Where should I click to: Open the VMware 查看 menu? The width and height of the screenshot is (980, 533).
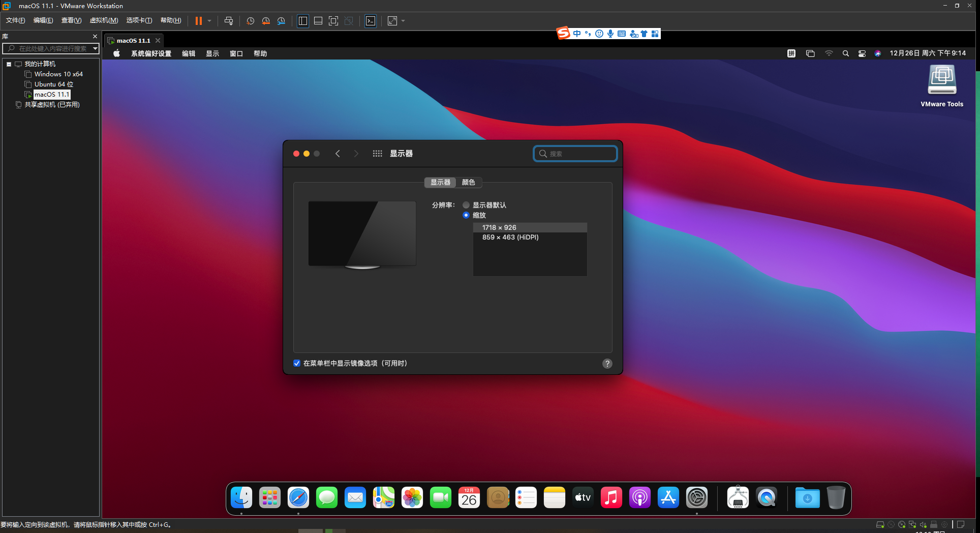pyautogui.click(x=71, y=20)
